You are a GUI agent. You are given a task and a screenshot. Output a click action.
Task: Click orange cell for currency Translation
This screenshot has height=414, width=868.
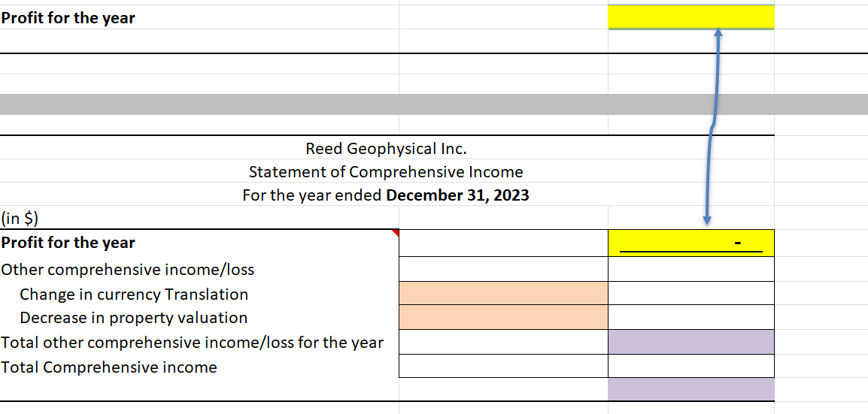503,293
